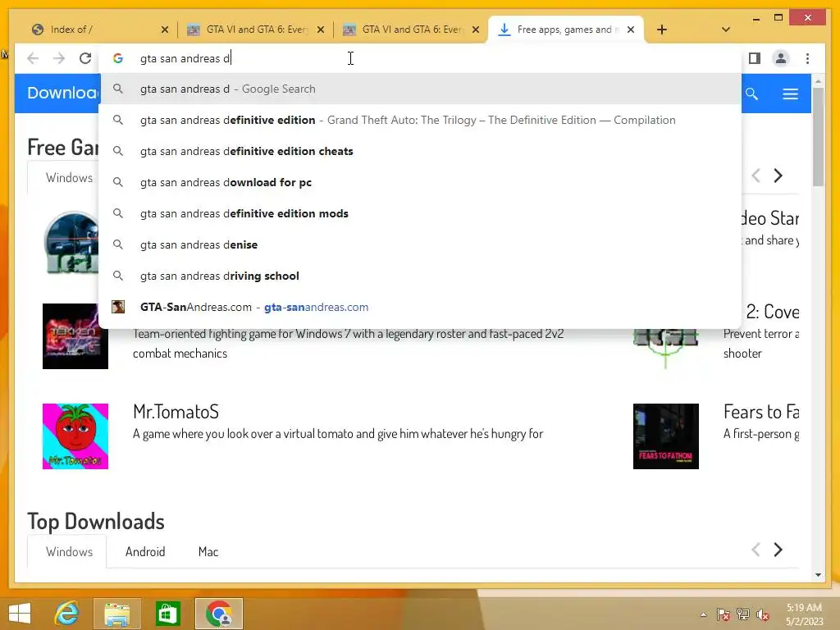Open the site search magnifier icon
This screenshot has height=630, width=840.
pyautogui.click(x=751, y=94)
